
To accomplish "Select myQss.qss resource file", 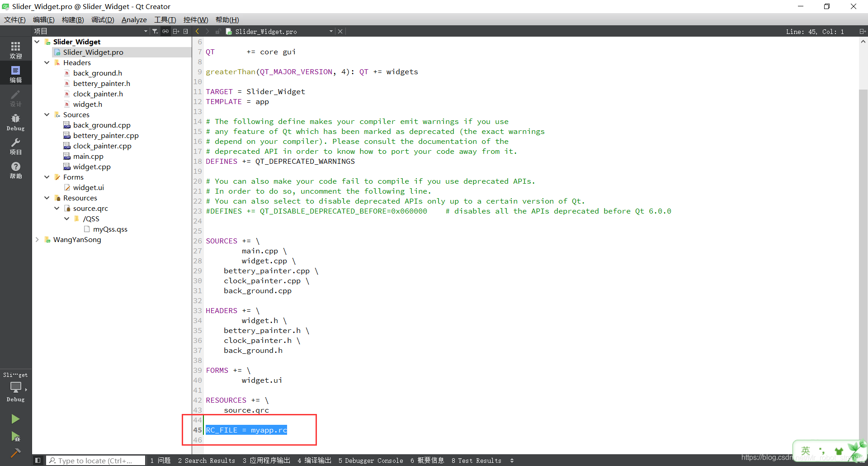I will click(110, 229).
